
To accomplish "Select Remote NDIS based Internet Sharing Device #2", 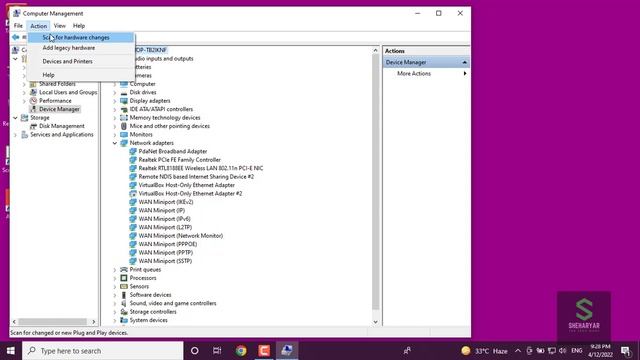I will click(x=196, y=177).
